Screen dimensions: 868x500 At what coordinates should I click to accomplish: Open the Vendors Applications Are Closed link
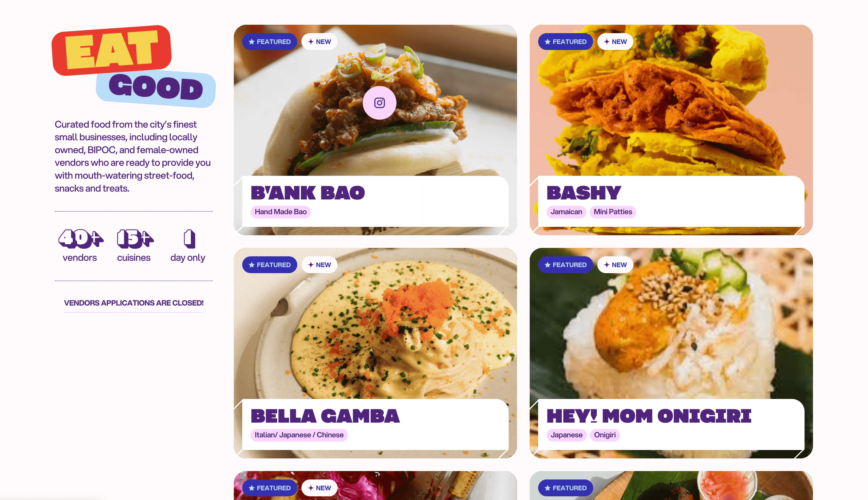134,303
